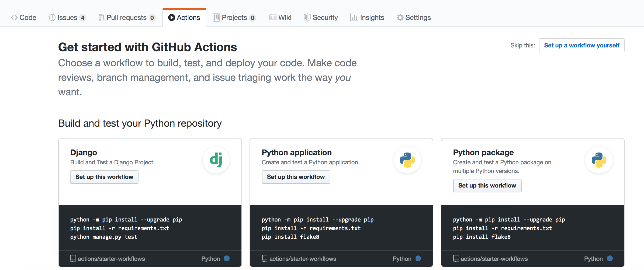
Task: Click the Projects count badge 0
Action: tap(252, 18)
